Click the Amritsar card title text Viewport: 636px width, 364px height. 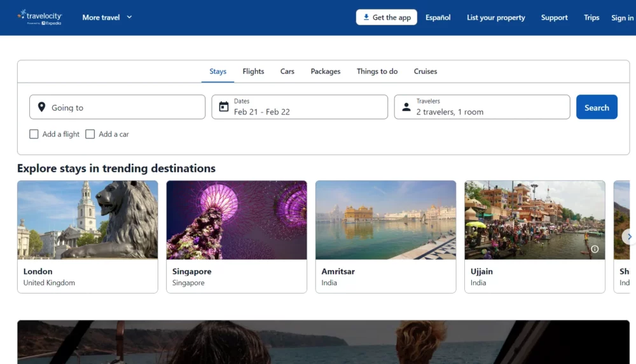coord(338,271)
